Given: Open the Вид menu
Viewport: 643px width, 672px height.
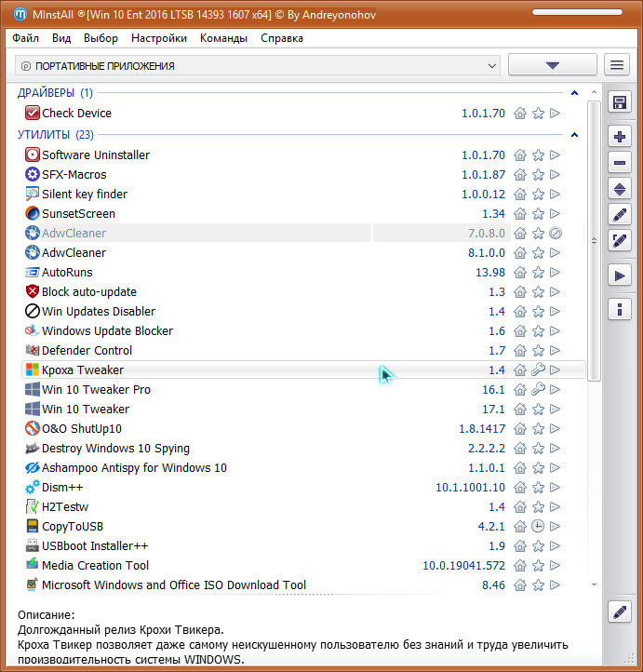Looking at the screenshot, I should [61, 38].
